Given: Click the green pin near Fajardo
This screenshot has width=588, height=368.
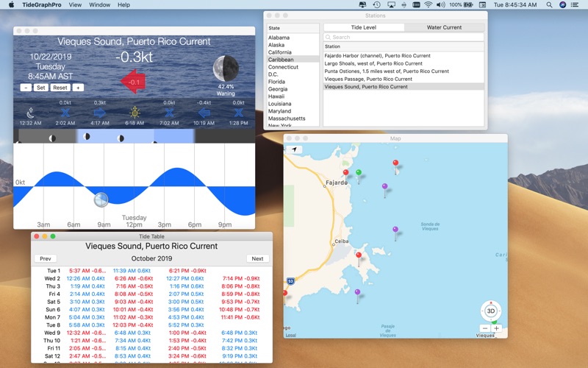Looking at the screenshot, I should click(x=359, y=172).
